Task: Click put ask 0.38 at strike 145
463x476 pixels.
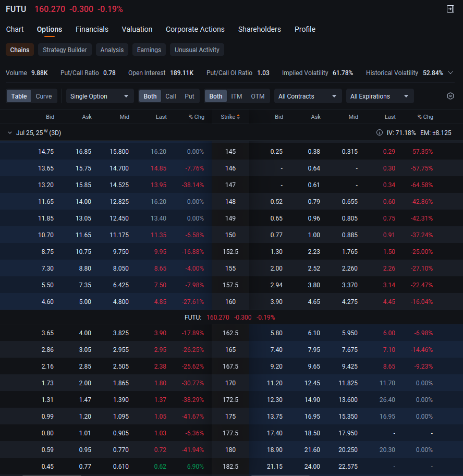Action: point(314,152)
